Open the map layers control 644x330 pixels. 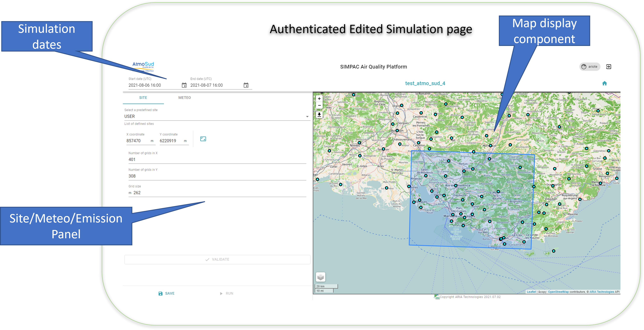[321, 277]
